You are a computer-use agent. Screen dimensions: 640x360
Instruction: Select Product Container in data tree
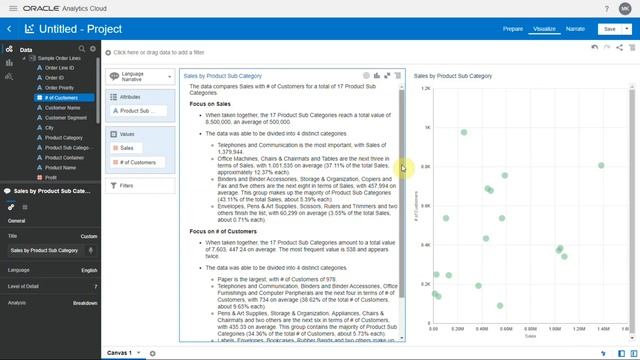tap(64, 158)
